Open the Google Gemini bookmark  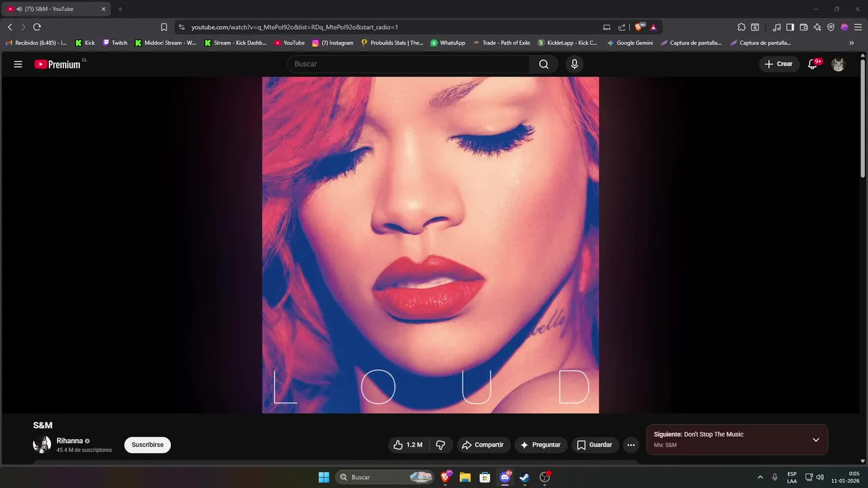[x=630, y=43]
